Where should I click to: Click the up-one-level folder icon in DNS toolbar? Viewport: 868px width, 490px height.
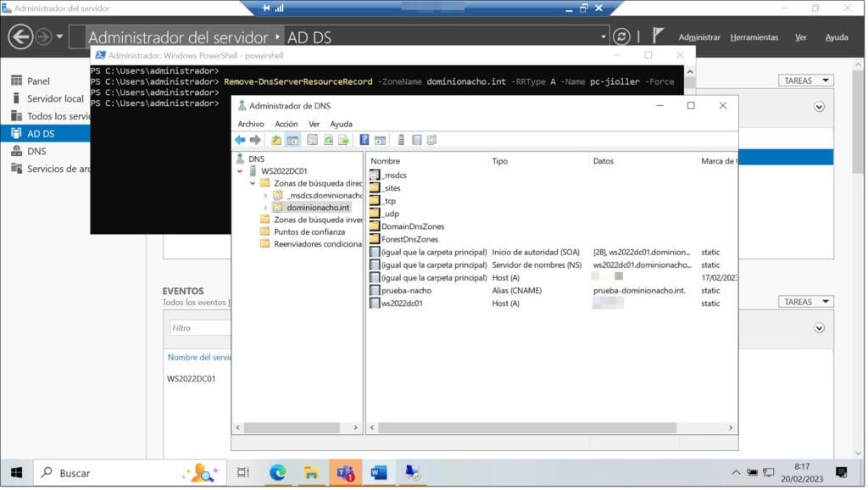[x=276, y=140]
